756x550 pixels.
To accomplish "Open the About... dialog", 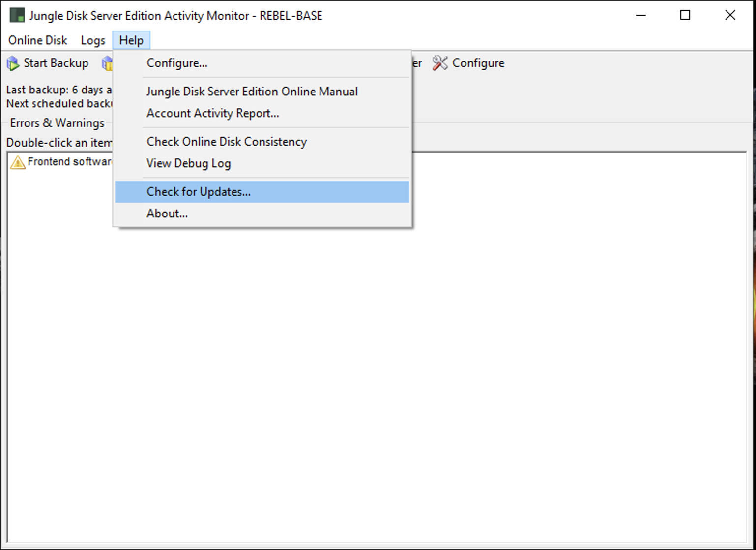I will [x=262, y=214].
